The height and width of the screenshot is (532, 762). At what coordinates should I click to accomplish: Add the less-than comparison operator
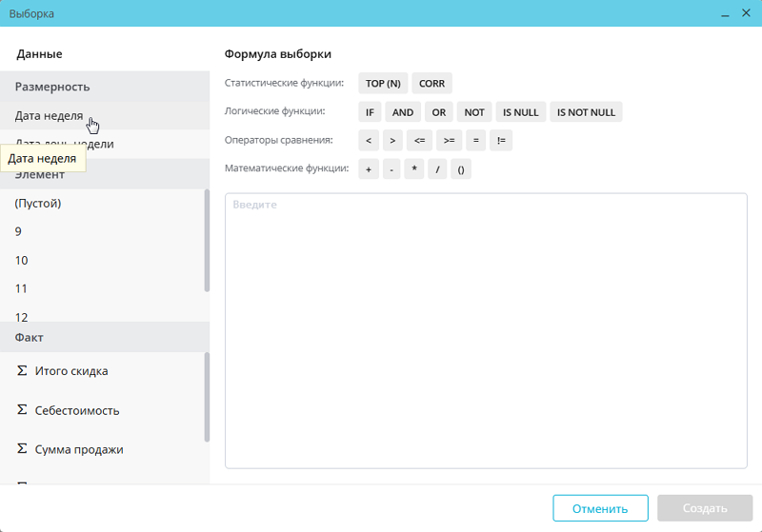point(368,141)
